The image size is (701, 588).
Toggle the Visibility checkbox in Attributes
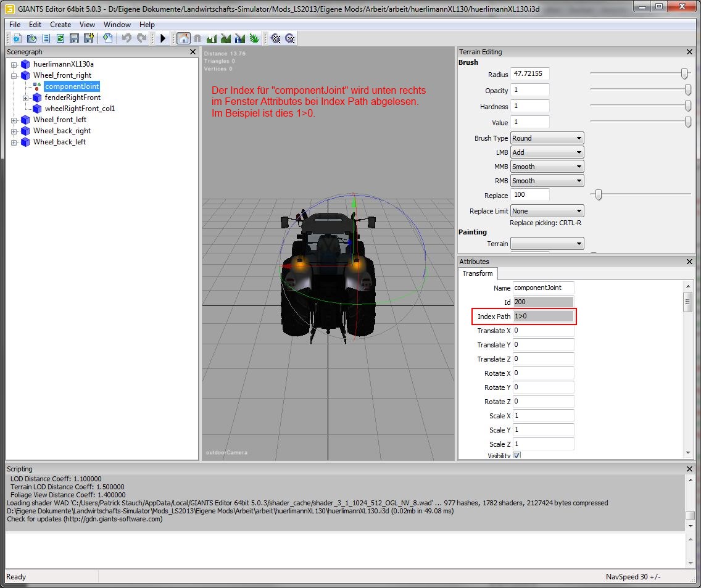[517, 455]
